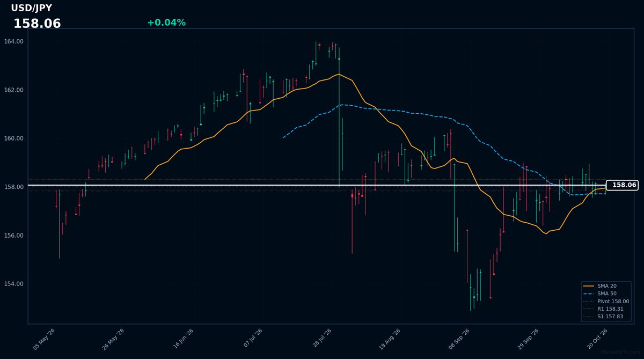Click the +0.04% change value
The image size is (644, 359).
pyautogui.click(x=166, y=23)
